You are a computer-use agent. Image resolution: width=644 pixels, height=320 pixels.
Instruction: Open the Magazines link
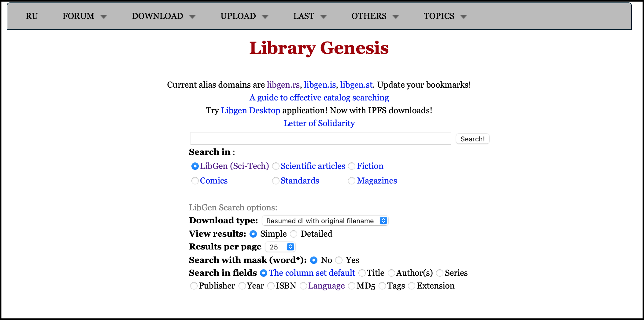(377, 180)
